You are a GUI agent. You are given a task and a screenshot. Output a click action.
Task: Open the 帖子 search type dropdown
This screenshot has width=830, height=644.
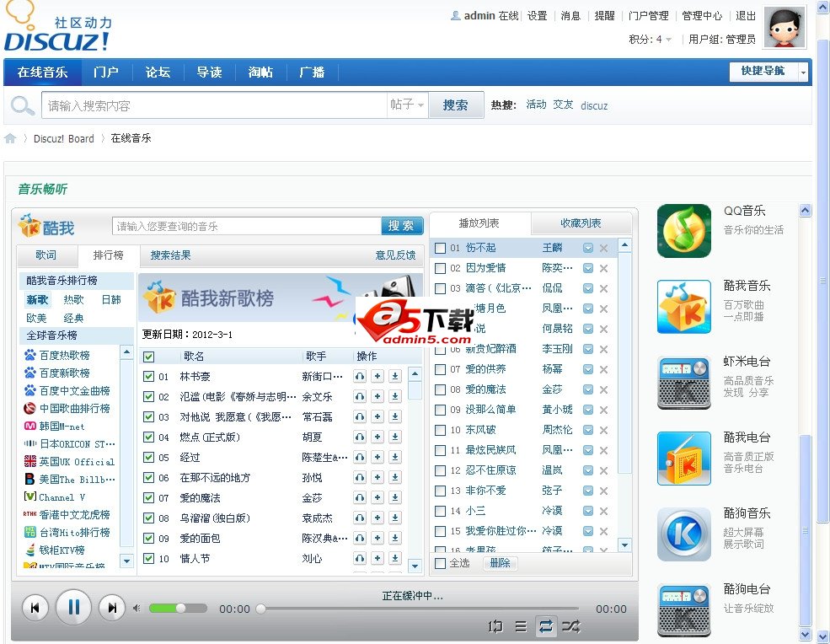(x=407, y=105)
